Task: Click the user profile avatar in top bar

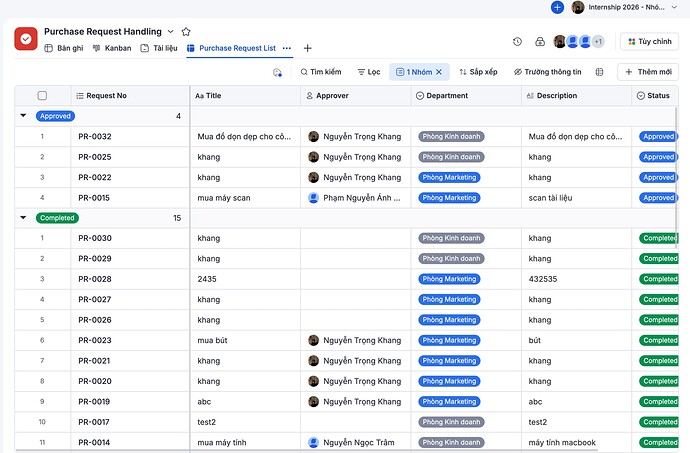Action: pos(578,7)
